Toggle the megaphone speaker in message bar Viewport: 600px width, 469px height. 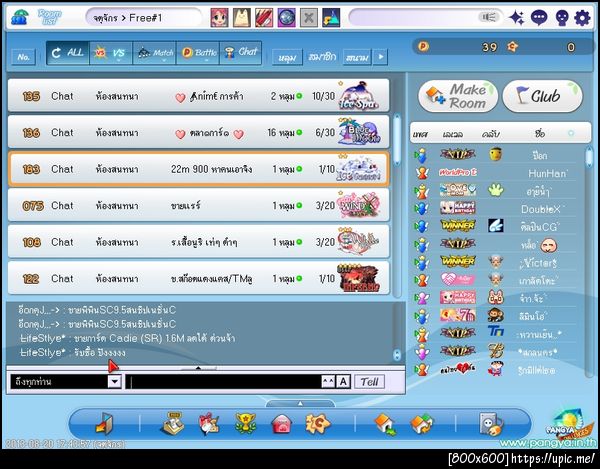(489, 17)
